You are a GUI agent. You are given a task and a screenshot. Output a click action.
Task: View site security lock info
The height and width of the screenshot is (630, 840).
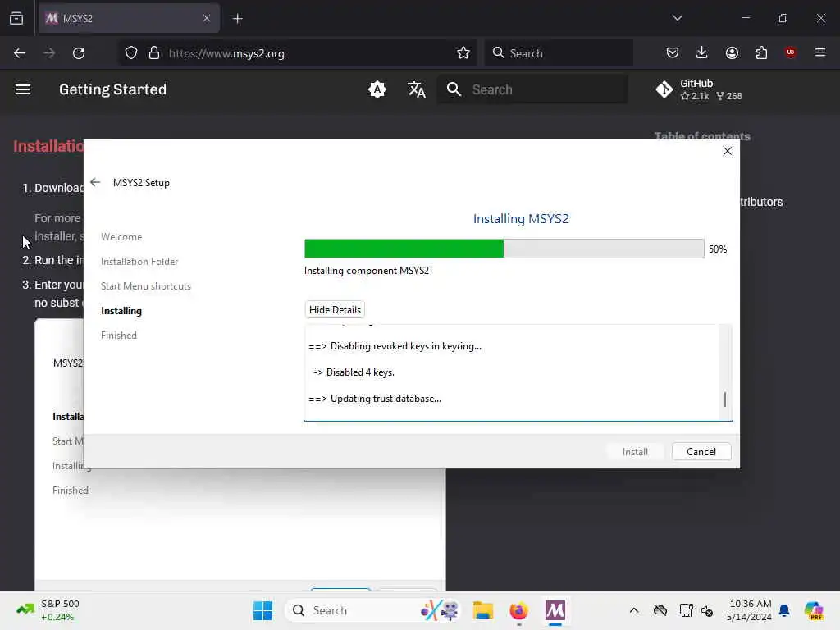153,53
